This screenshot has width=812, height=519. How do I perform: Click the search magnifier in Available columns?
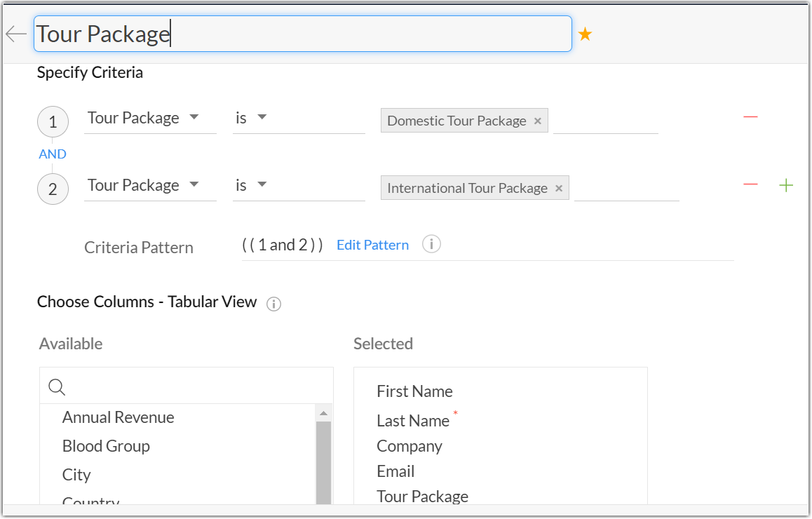(x=57, y=386)
